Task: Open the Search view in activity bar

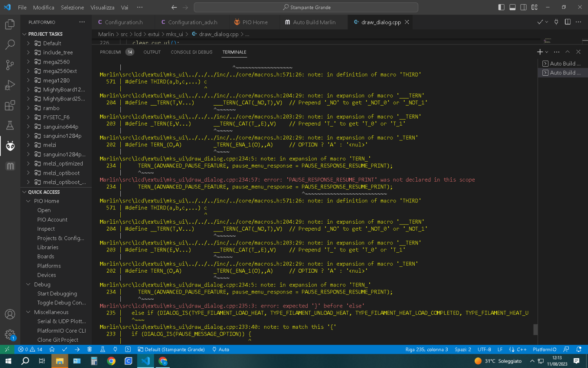Action: (x=10, y=45)
